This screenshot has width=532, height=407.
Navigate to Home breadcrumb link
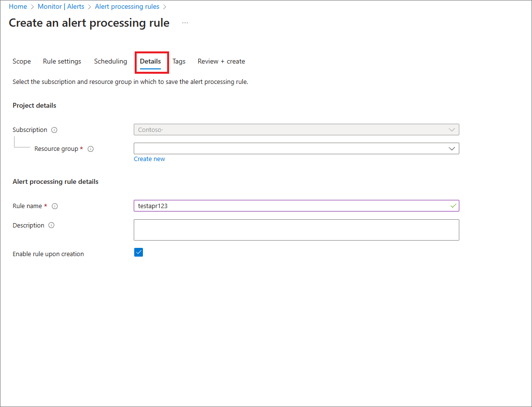pyautogui.click(x=18, y=7)
